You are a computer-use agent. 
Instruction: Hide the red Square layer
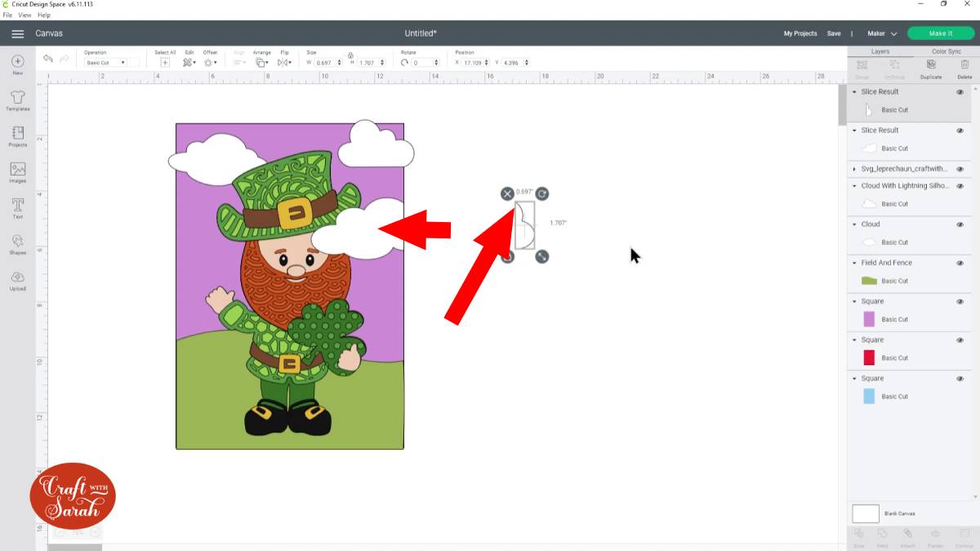pyautogui.click(x=960, y=340)
